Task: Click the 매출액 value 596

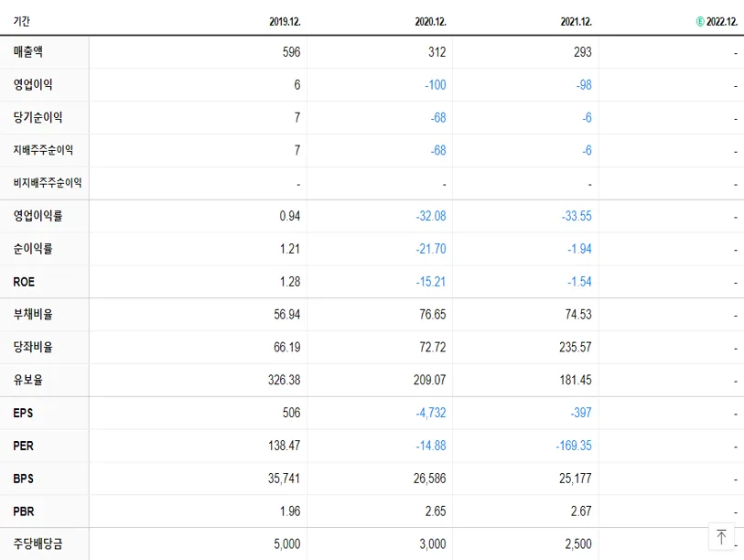Action: click(x=291, y=52)
